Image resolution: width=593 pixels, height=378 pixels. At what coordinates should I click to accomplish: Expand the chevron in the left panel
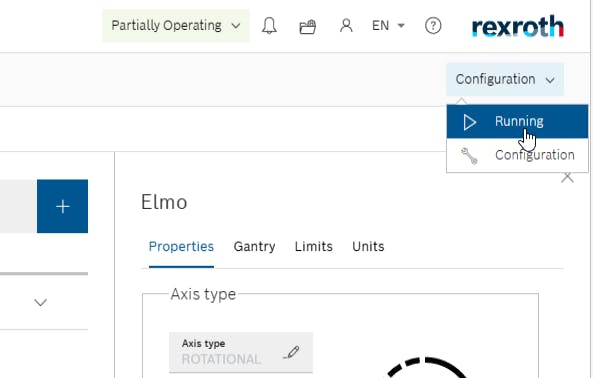click(x=40, y=302)
